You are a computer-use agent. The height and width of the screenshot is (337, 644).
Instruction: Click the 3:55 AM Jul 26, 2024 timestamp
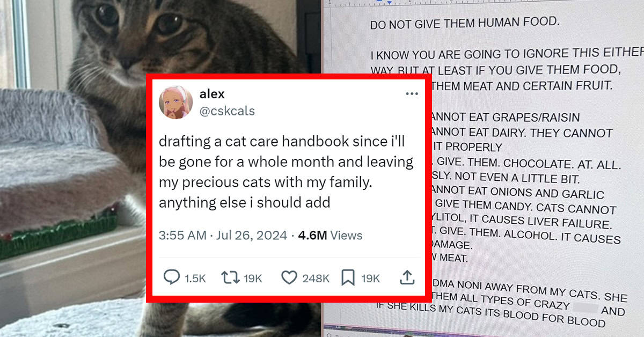click(x=223, y=235)
